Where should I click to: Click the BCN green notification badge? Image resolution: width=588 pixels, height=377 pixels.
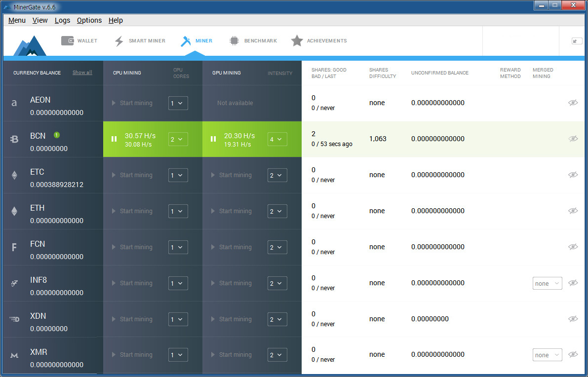(x=57, y=135)
